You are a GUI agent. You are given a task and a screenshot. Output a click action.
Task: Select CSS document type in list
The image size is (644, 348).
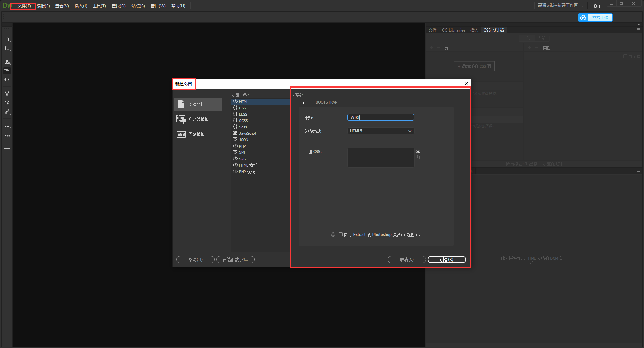261,108
